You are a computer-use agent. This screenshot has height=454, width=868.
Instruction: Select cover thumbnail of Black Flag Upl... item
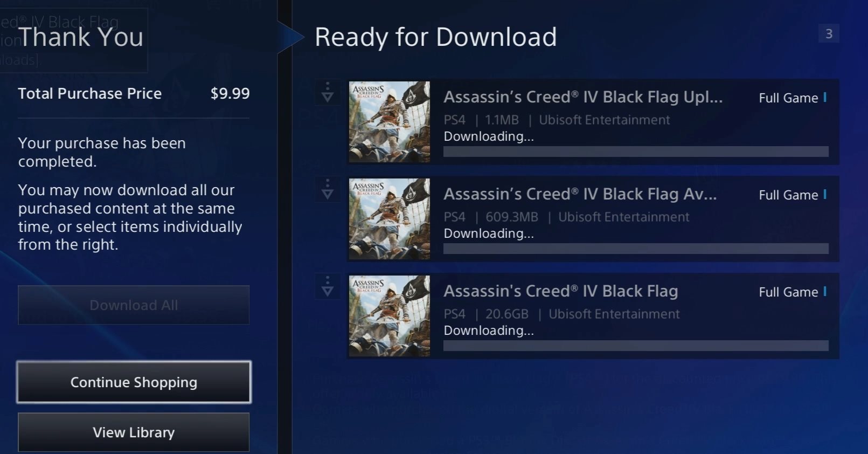(x=390, y=122)
